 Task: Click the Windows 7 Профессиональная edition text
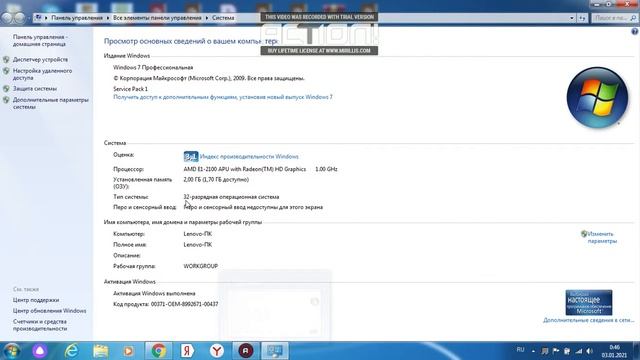tap(153, 67)
